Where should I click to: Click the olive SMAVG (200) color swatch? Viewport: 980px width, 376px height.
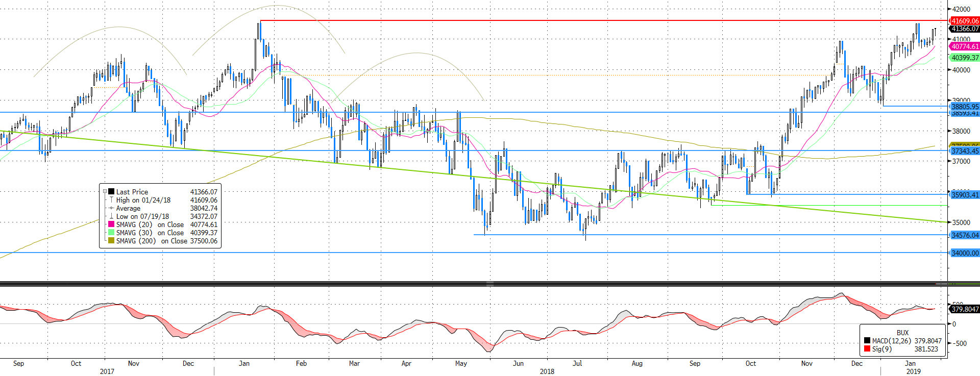coord(111,241)
